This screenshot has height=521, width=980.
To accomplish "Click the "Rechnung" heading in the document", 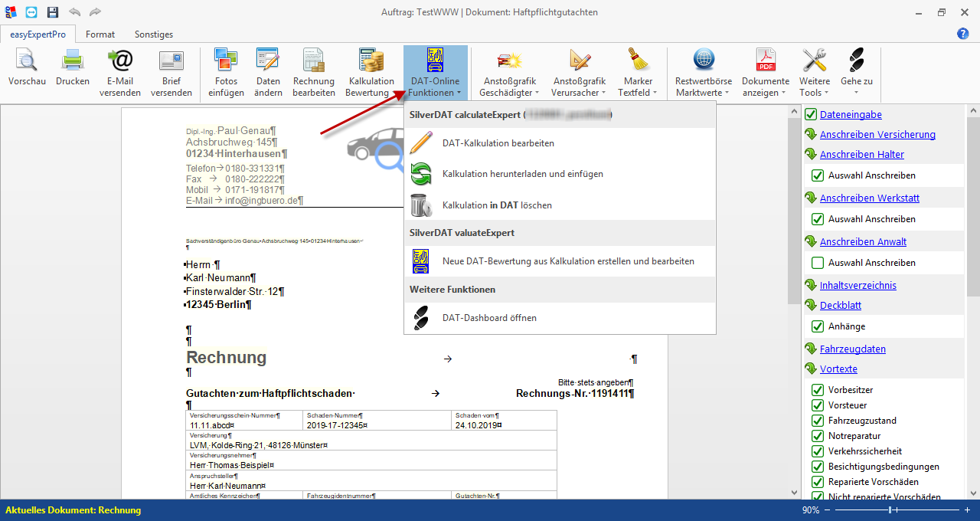I will tap(227, 357).
